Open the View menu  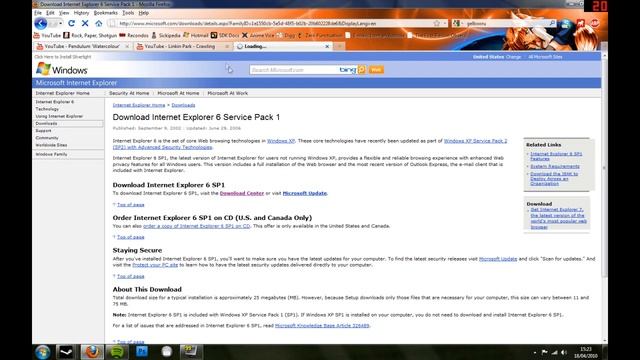64,13
